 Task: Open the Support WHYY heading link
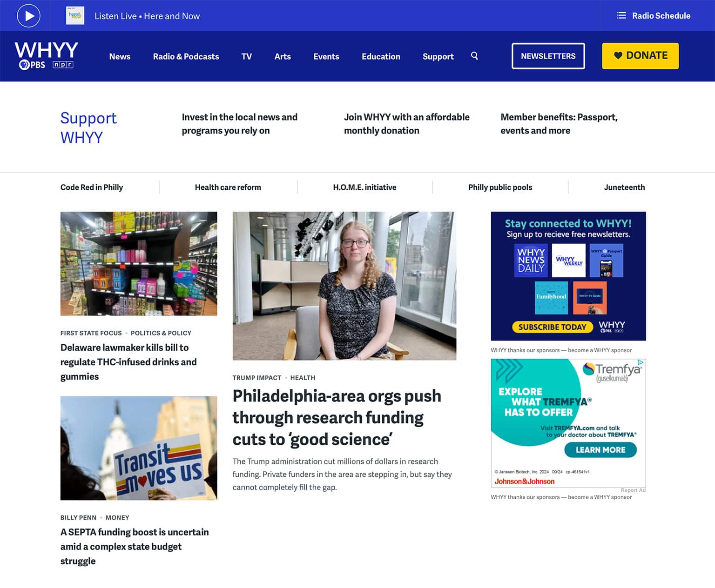tap(88, 127)
